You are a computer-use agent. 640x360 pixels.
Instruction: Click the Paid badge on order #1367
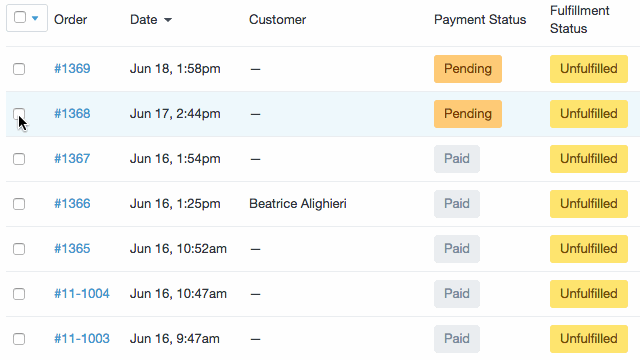tap(457, 159)
